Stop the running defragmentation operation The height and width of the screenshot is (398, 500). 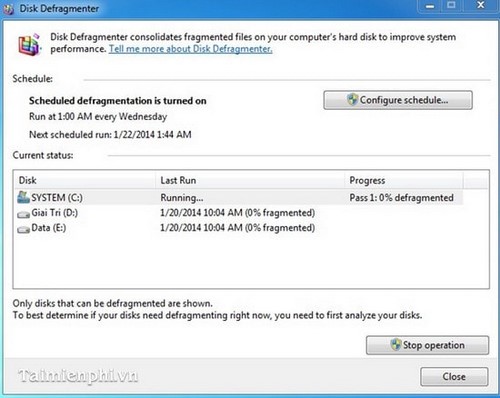click(428, 345)
